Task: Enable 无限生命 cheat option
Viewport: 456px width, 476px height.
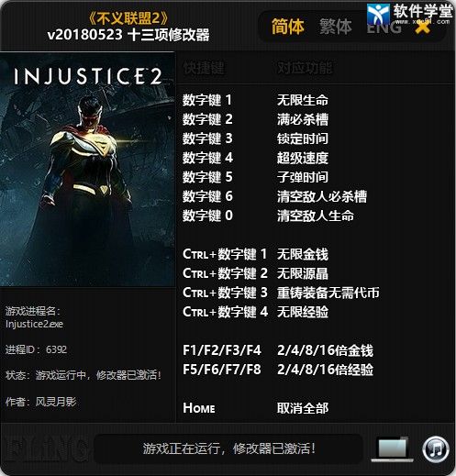Action: pos(303,100)
